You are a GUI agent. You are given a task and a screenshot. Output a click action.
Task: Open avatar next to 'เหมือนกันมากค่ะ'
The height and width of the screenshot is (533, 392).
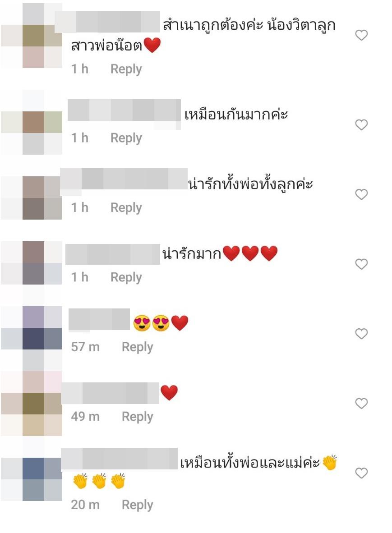pos(32,122)
